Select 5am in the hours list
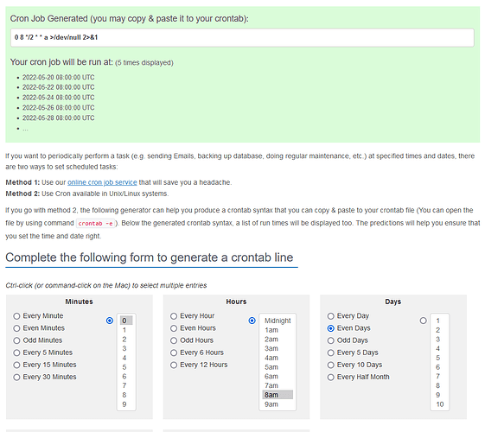Screen dimensions: 504x432 click(x=278, y=367)
